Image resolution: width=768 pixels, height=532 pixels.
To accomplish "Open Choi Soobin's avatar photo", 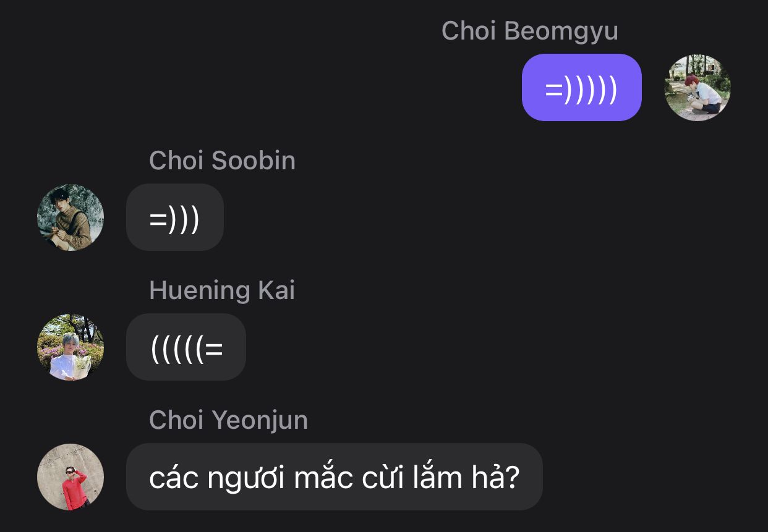I will click(70, 217).
